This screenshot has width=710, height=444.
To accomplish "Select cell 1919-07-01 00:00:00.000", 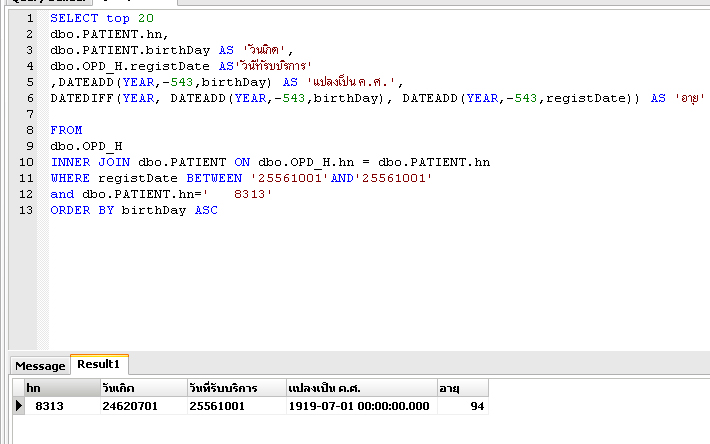I will 362,406.
